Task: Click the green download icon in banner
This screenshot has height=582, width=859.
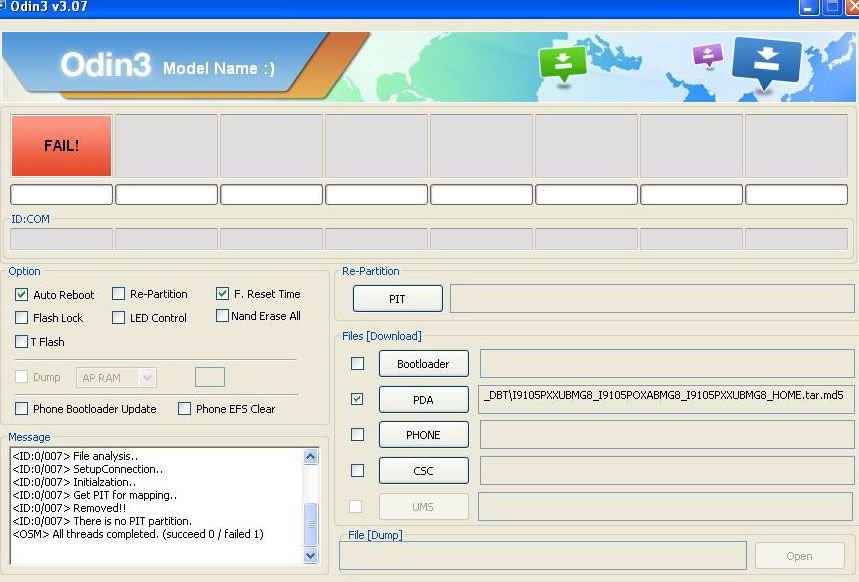Action: [563, 64]
